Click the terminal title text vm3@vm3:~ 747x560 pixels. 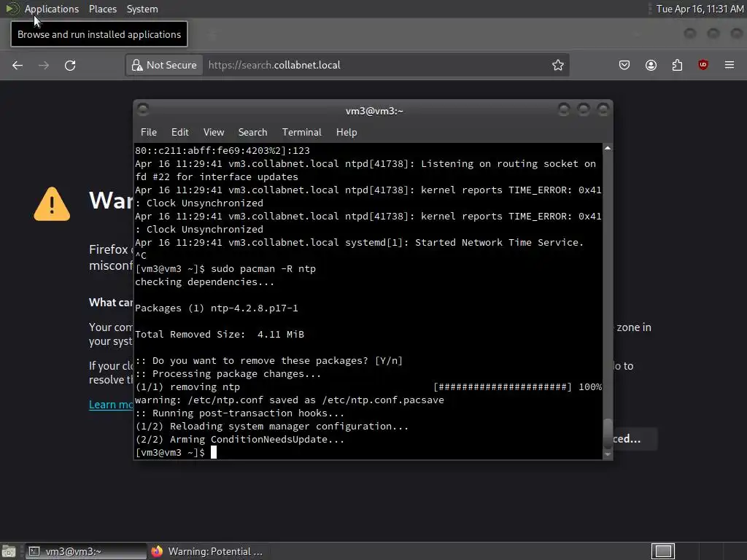[374, 111]
